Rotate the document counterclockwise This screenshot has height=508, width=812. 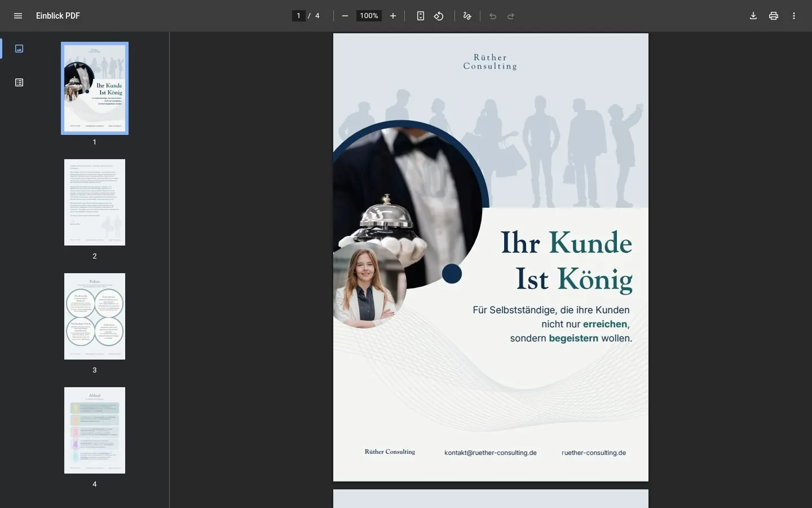[x=439, y=16]
